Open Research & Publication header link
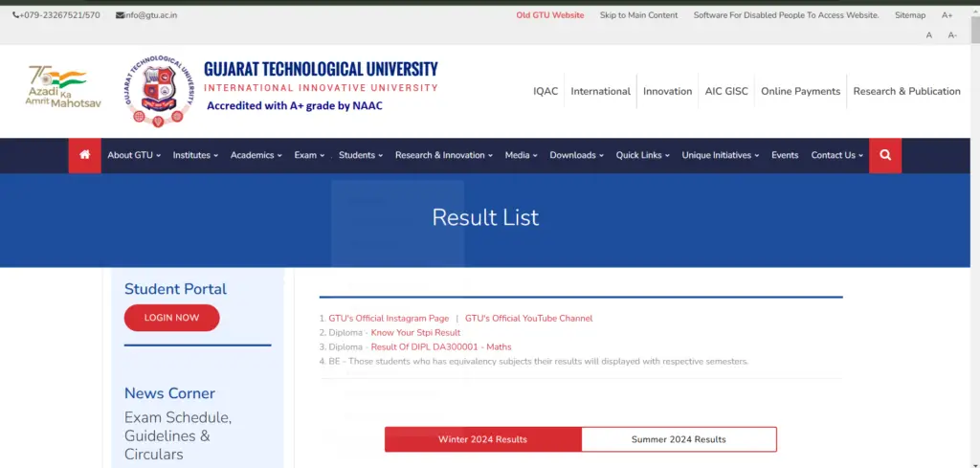Viewport: 980px width, 468px height. coord(906,91)
